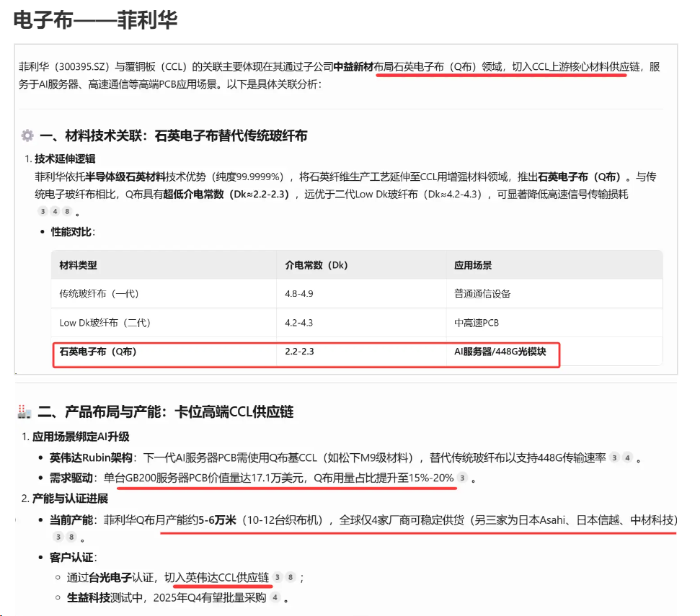Image resolution: width=700 pixels, height=616 pixels.
Task: Open citation badge 3 under 技术延伸逻辑 paragraph
Action: click(43, 211)
